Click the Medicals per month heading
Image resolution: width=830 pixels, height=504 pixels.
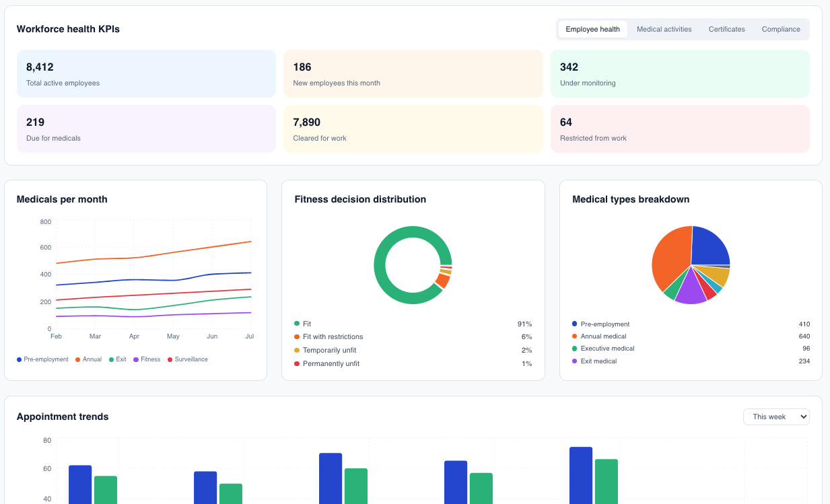pyautogui.click(x=62, y=199)
